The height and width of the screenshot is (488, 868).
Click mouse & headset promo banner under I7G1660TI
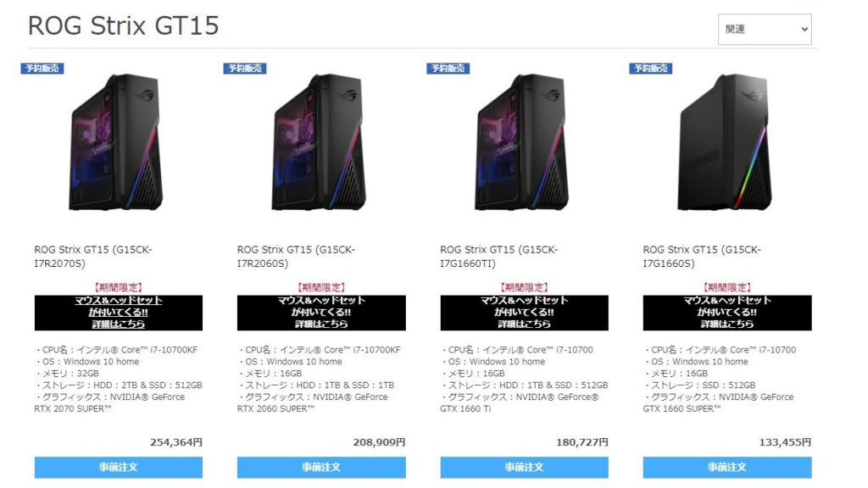tap(524, 313)
